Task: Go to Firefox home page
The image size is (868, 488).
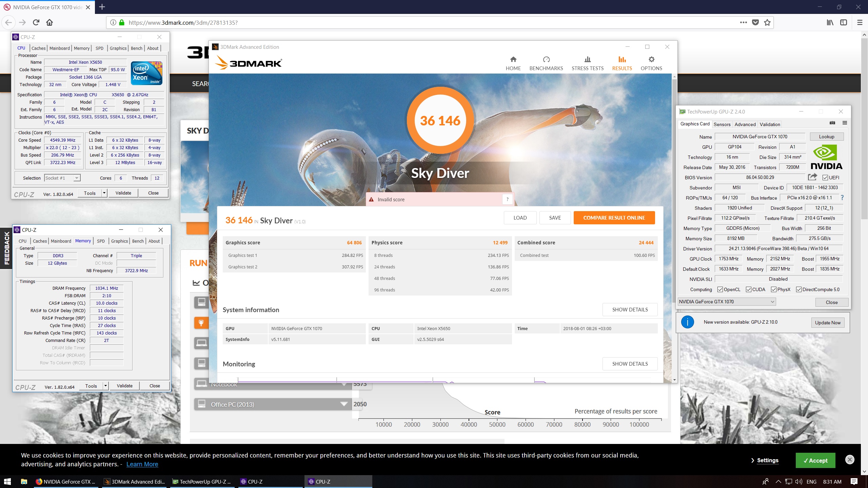Action: click(x=50, y=22)
